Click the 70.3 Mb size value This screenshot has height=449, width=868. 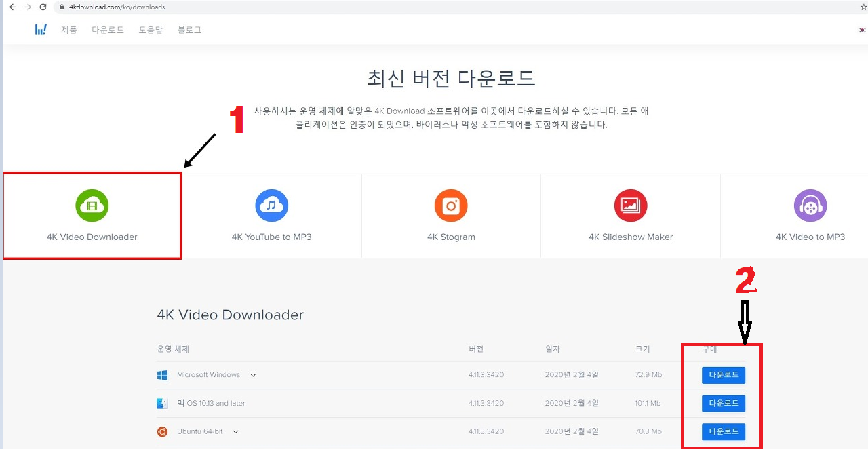pyautogui.click(x=648, y=431)
